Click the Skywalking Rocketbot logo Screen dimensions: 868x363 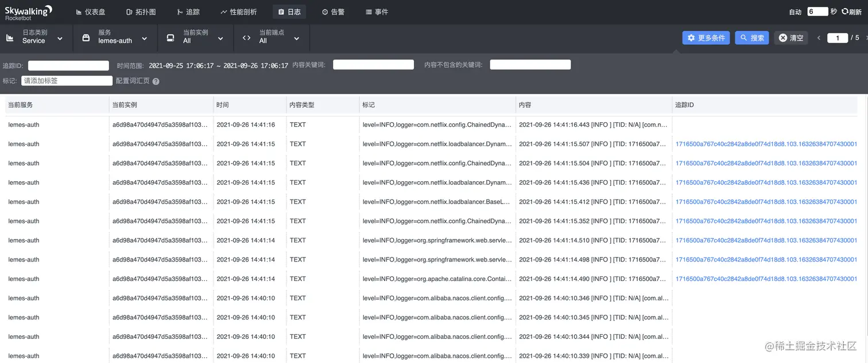click(29, 12)
